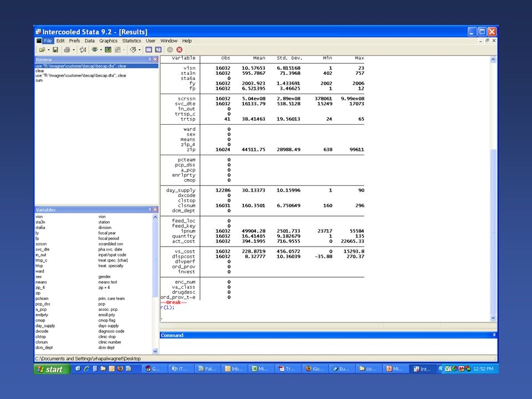Pin the Command window

pos(494,335)
